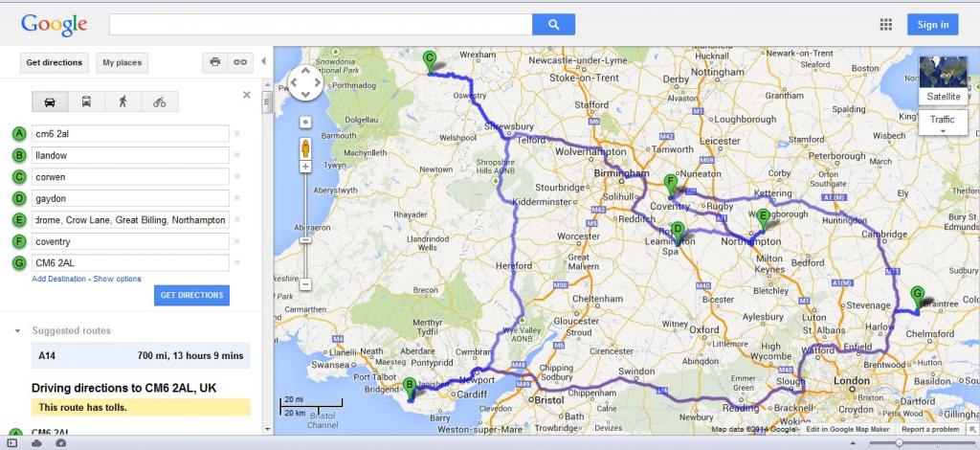980x450 pixels.
Task: Click the Google logo
Action: [54, 25]
